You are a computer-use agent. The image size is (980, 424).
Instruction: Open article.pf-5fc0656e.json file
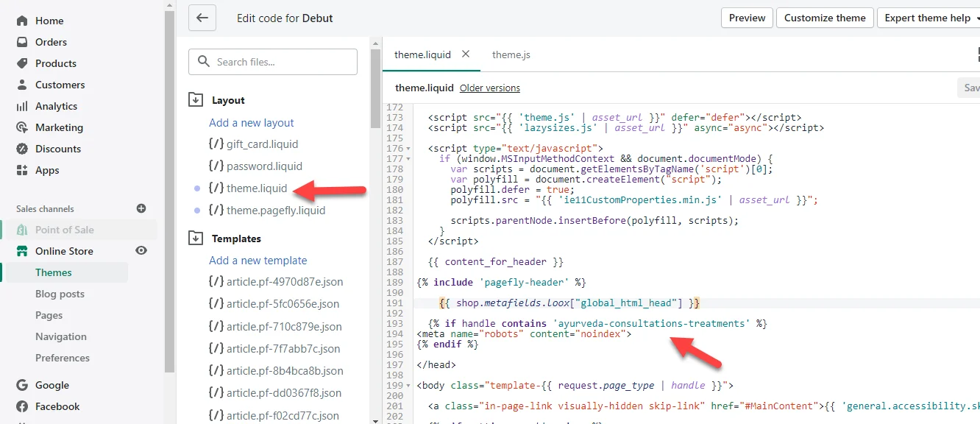pyautogui.click(x=275, y=304)
